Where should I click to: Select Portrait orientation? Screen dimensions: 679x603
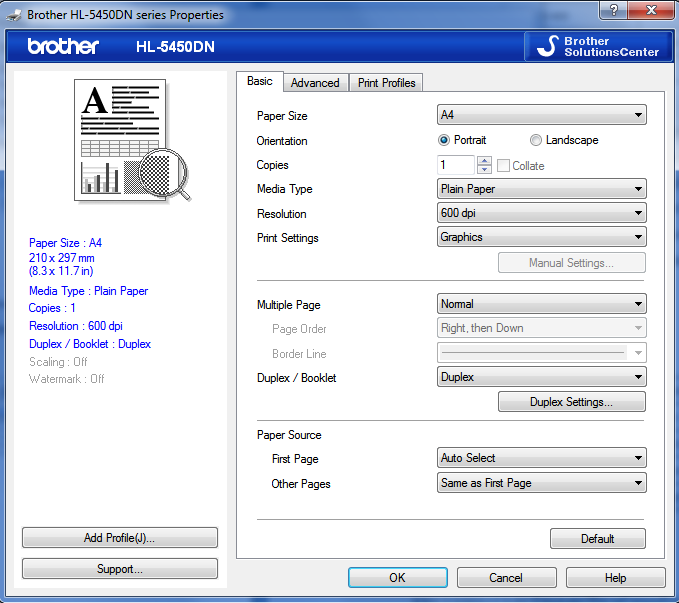pyautogui.click(x=462, y=140)
